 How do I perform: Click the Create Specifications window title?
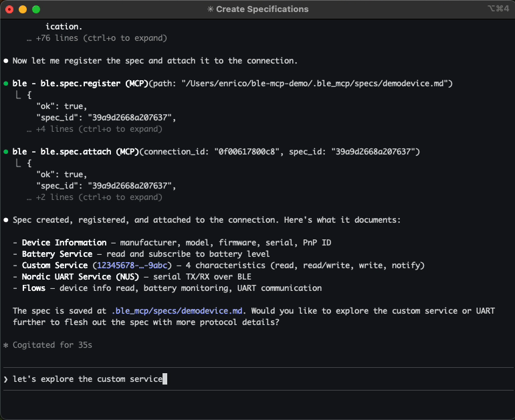262,9
